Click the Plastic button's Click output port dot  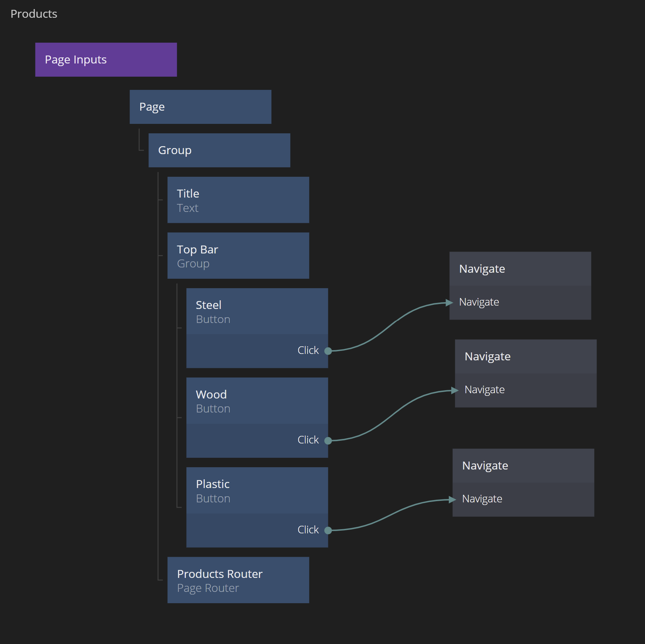(328, 530)
